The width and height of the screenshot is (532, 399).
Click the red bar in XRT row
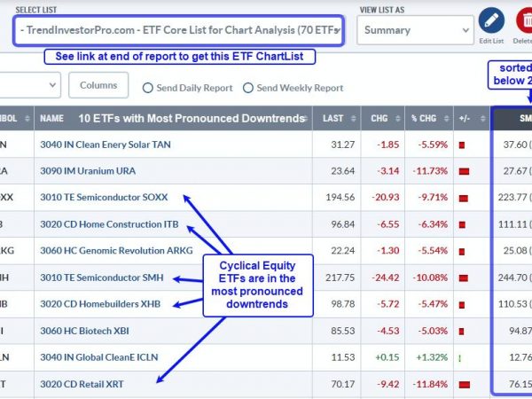pos(464,385)
